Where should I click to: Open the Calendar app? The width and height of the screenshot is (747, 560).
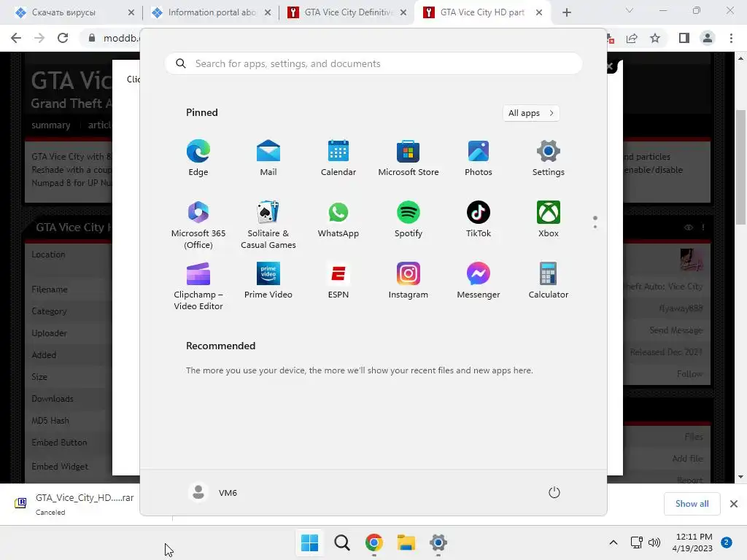pos(338,158)
